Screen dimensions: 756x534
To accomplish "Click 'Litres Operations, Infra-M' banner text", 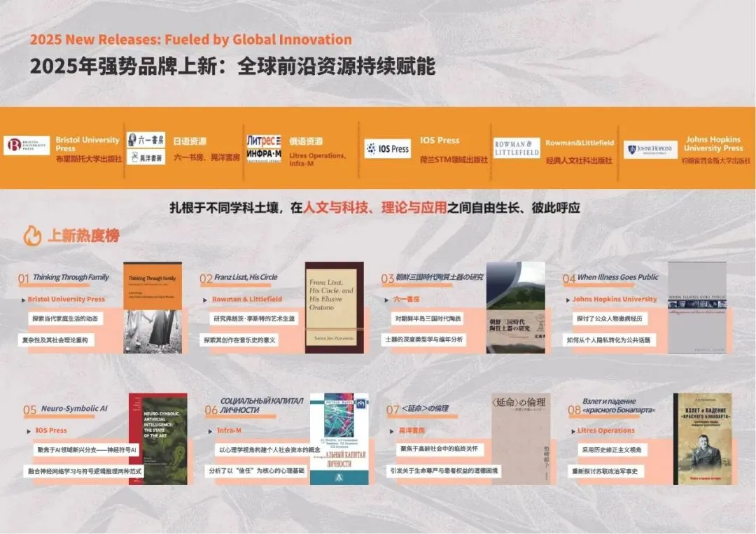I will pyautogui.click(x=317, y=160).
